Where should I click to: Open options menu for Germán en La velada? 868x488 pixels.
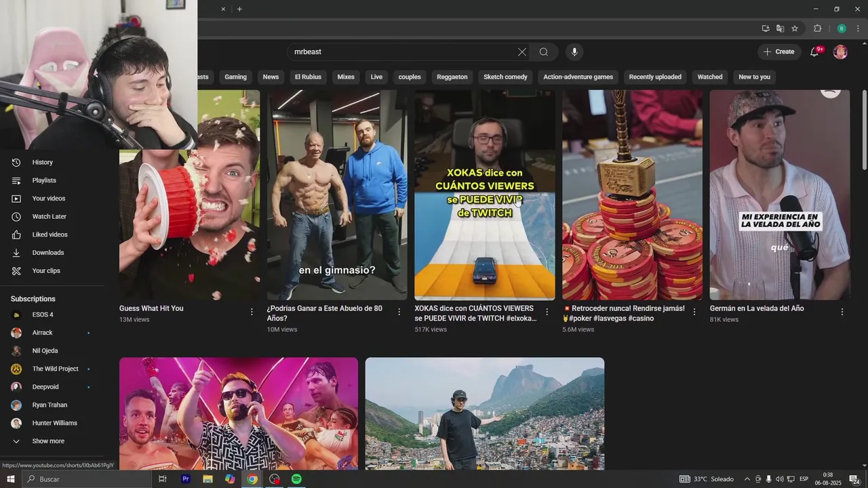(x=842, y=312)
